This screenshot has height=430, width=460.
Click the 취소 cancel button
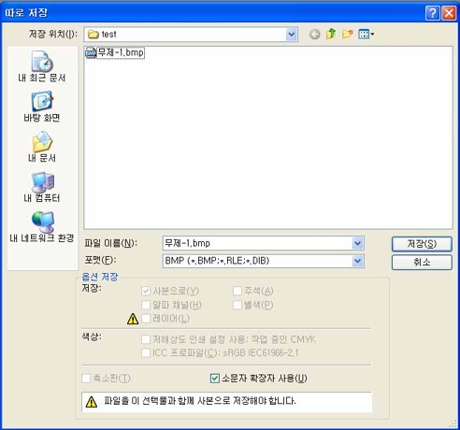point(422,262)
